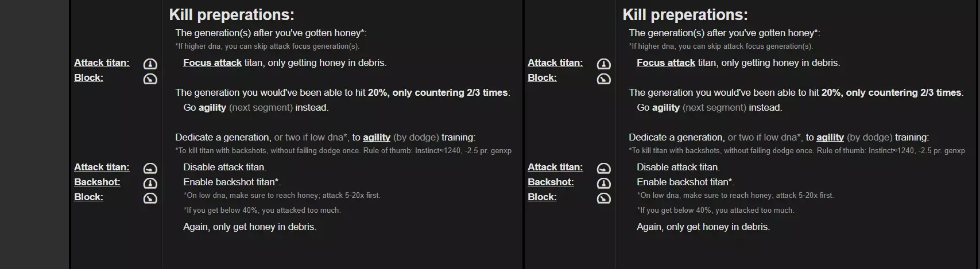This screenshot has height=269, width=980.
Task: Follow the underlined agility link in left panel
Action: (x=377, y=137)
